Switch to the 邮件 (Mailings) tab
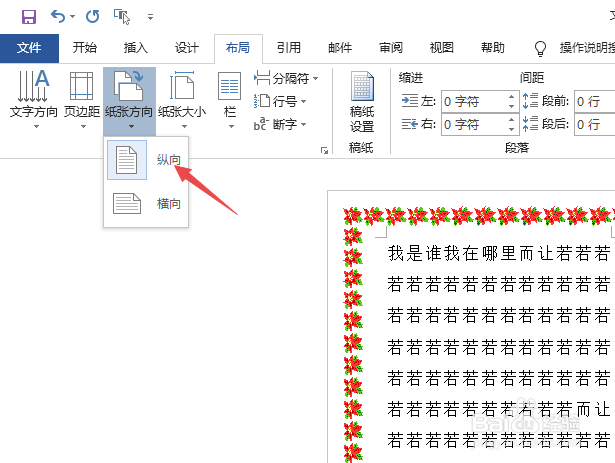Image resolution: width=615 pixels, height=463 pixels. point(340,48)
